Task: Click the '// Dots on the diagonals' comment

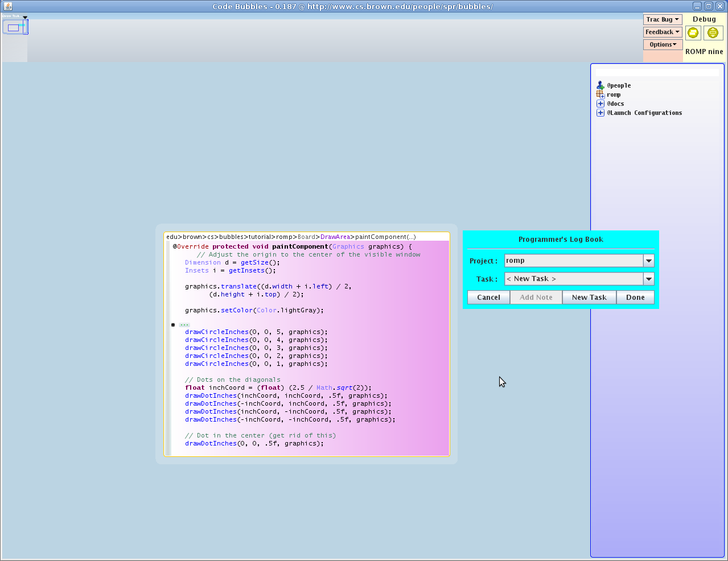Action: point(232,379)
